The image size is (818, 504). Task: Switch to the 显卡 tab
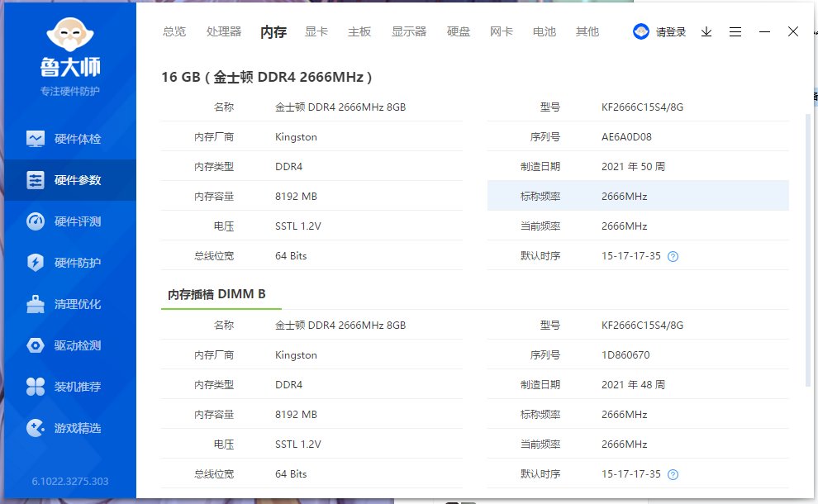pyautogui.click(x=316, y=32)
